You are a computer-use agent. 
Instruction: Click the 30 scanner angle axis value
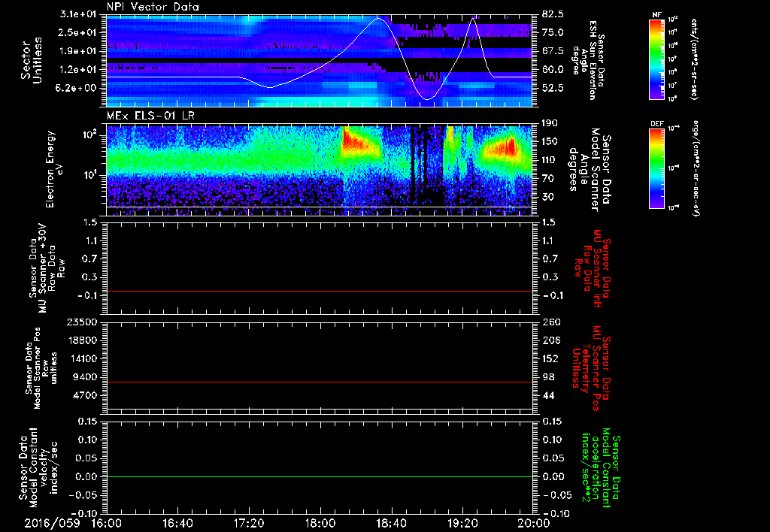pos(547,198)
